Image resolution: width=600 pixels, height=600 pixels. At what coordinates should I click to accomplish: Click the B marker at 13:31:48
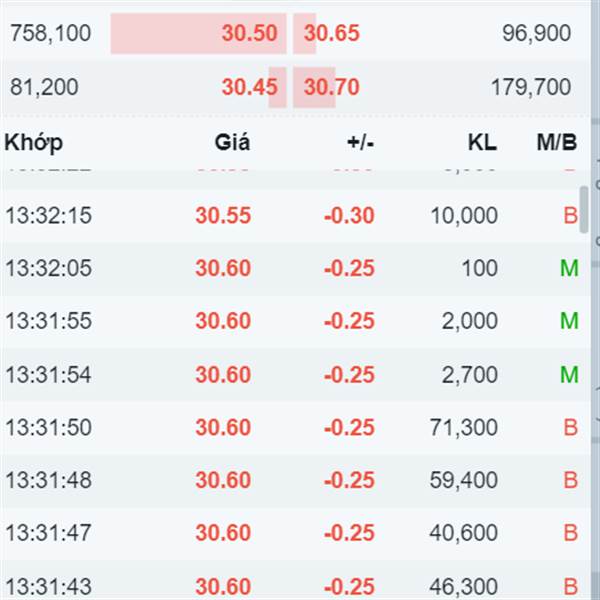tap(571, 480)
